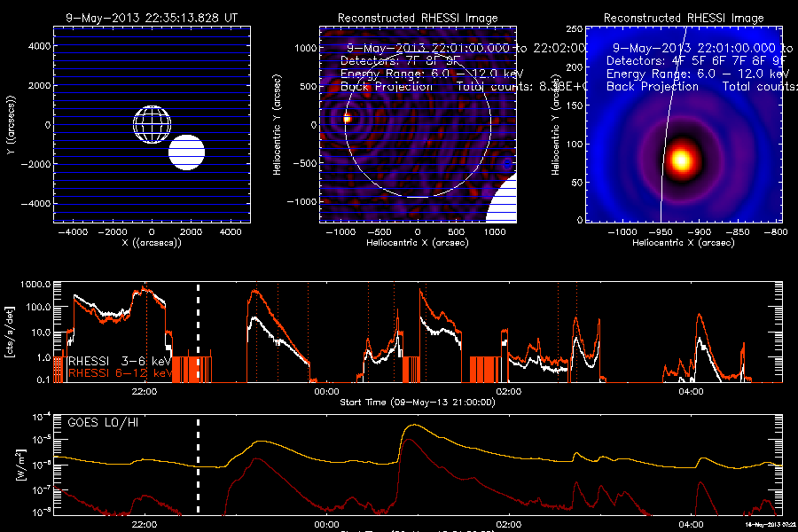
Task: Click middle panel 'Energy Range: 6.0 - 12.0 keV'
Action: point(432,74)
